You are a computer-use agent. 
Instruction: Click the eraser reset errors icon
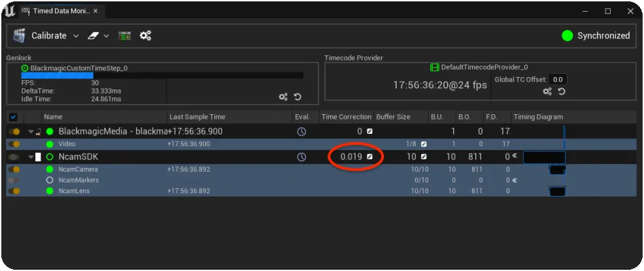pos(93,36)
